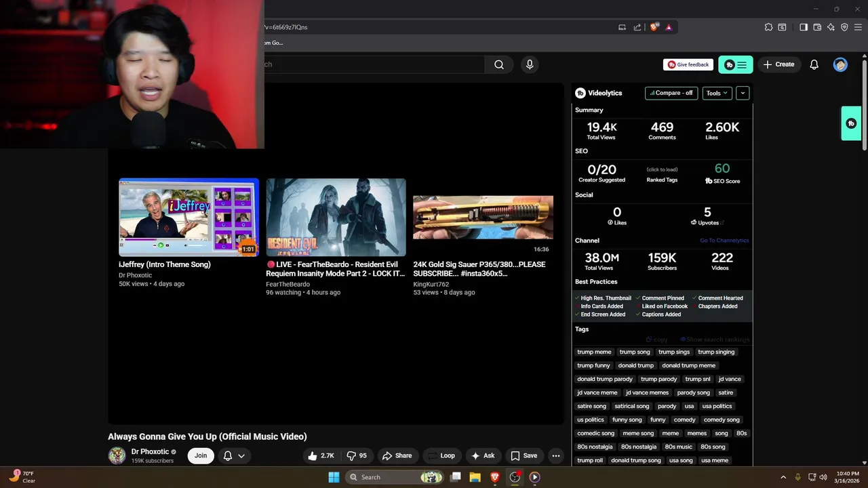Image resolution: width=868 pixels, height=488 pixels.
Task: Open the Brave VPN shield icon
Action: (844, 27)
